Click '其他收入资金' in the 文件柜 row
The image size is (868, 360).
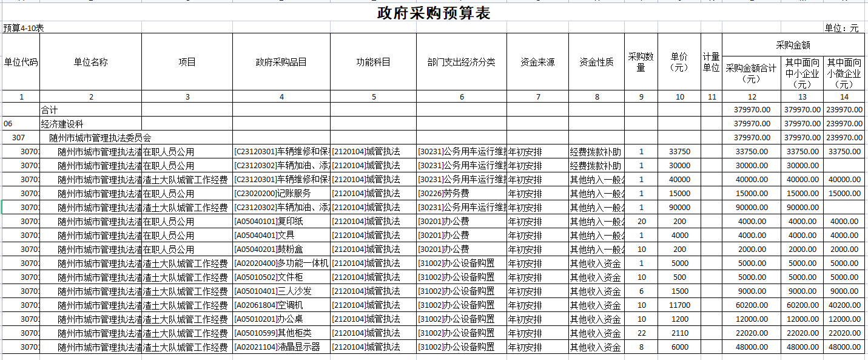point(597,277)
